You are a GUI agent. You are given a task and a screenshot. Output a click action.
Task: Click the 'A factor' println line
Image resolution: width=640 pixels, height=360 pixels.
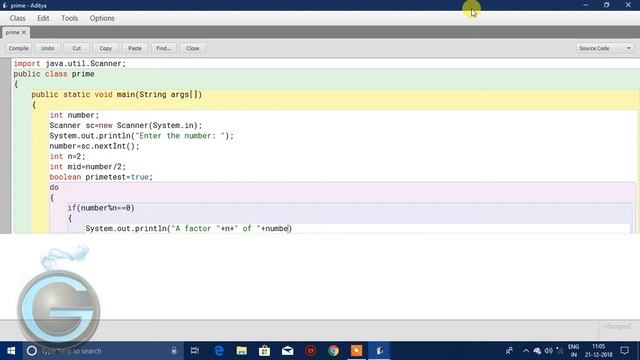pyautogui.click(x=189, y=229)
